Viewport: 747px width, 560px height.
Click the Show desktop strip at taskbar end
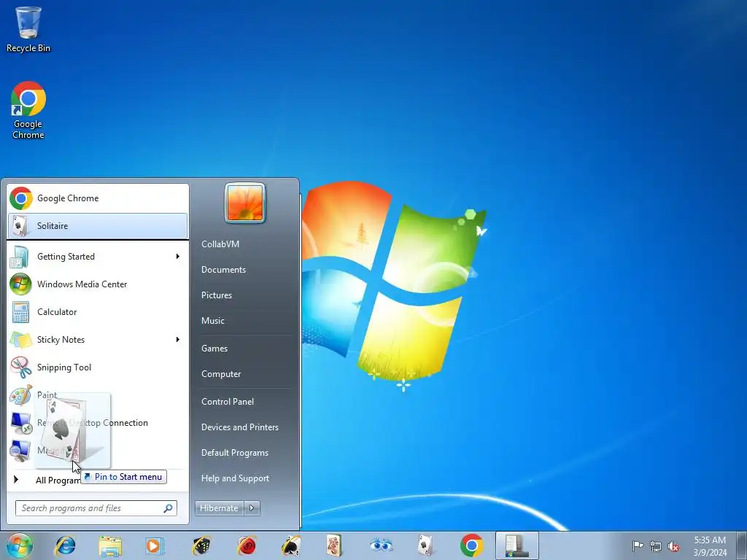click(742, 546)
